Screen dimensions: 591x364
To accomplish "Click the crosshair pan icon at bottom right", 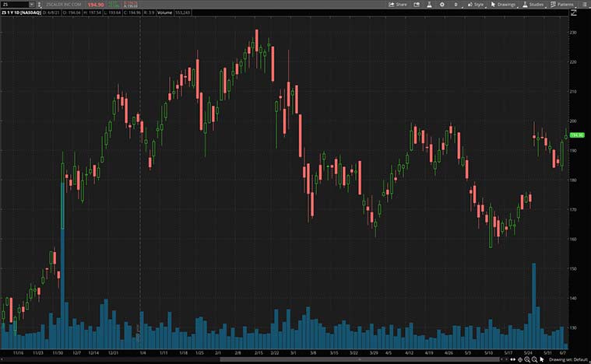I will tap(520, 360).
